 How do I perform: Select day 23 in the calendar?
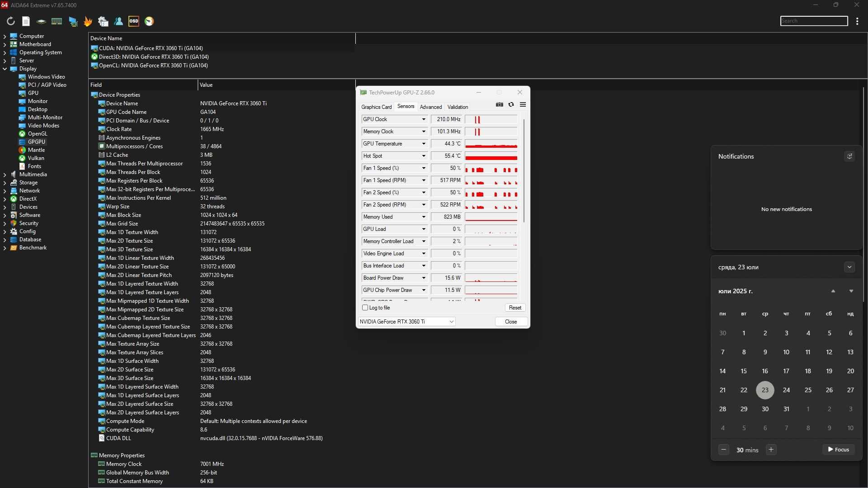pos(765,390)
